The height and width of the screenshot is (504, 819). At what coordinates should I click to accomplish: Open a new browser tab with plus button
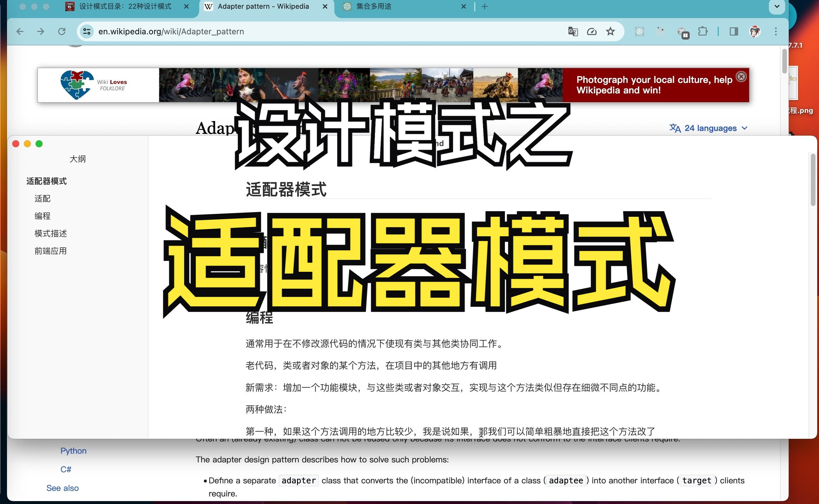pos(484,6)
